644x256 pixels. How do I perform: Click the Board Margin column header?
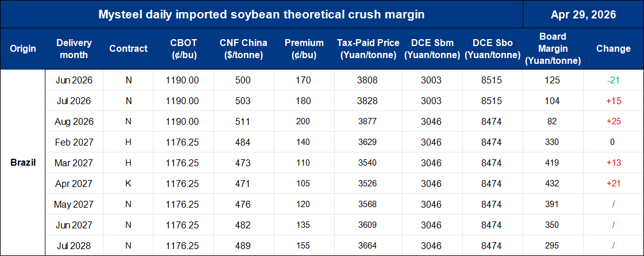(x=552, y=49)
